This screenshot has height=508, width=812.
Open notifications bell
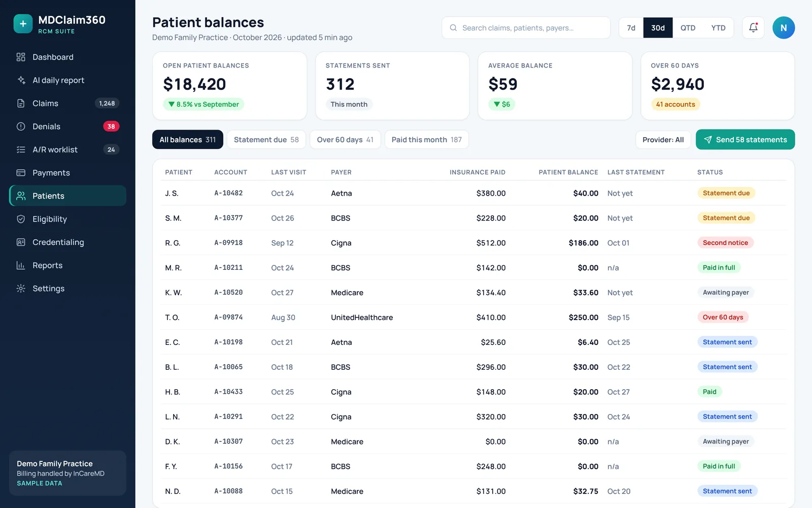[x=753, y=28]
